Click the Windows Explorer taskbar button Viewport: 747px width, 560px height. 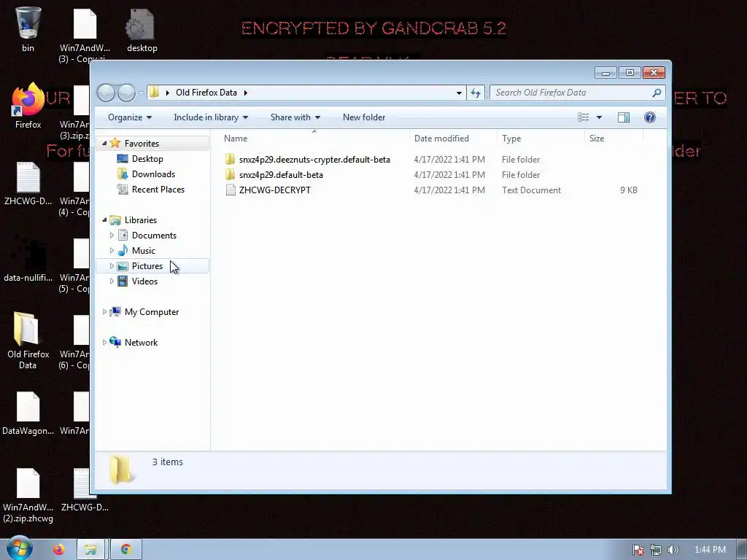click(x=90, y=550)
